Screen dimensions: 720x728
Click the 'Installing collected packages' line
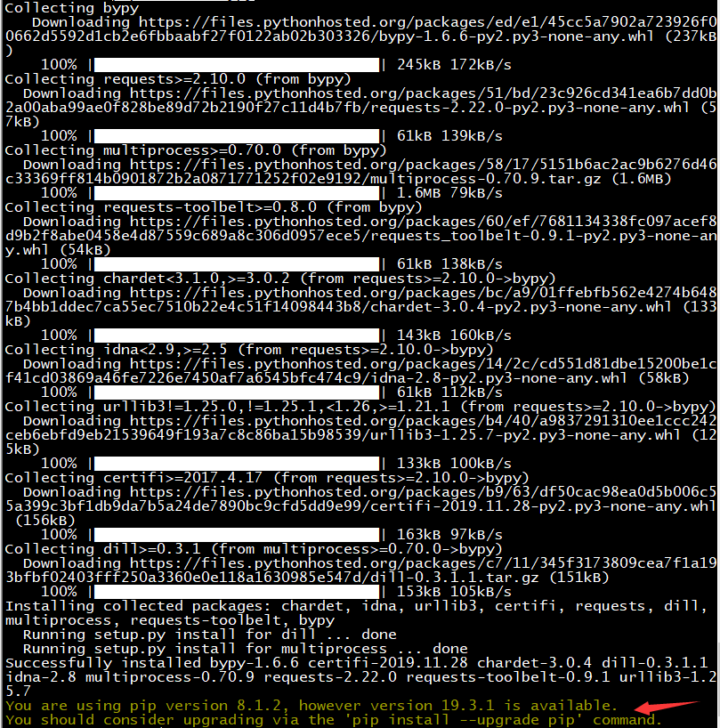pyautogui.click(x=357, y=613)
